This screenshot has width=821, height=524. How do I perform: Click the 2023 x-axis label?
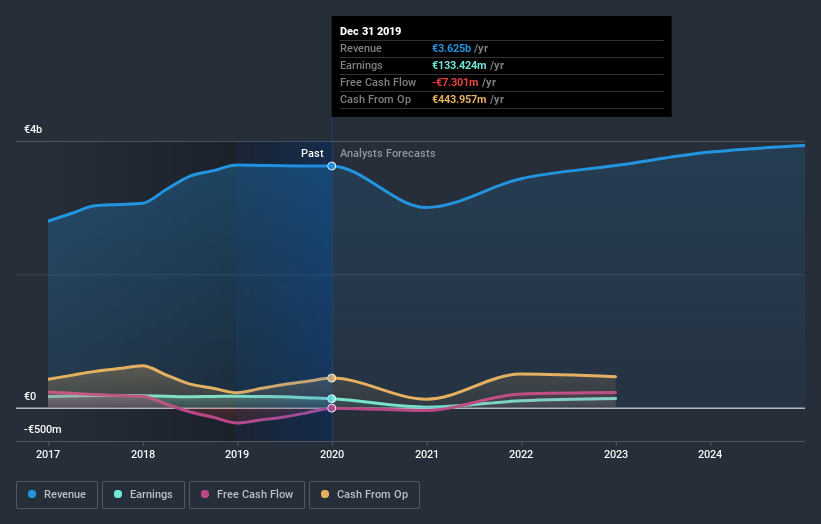point(616,454)
